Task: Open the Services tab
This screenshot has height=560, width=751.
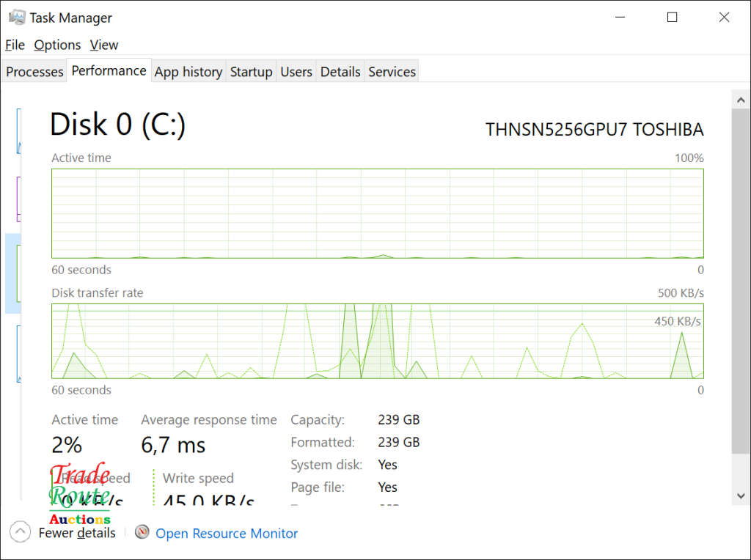Action: 392,72
